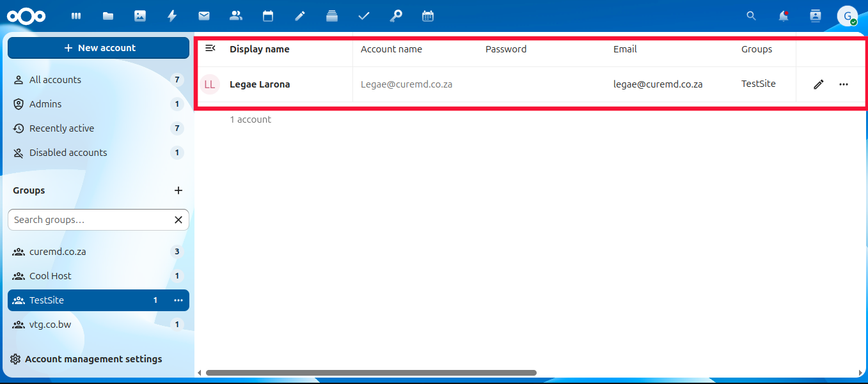Show Disabled accounts
868x384 pixels.
pos(99,153)
